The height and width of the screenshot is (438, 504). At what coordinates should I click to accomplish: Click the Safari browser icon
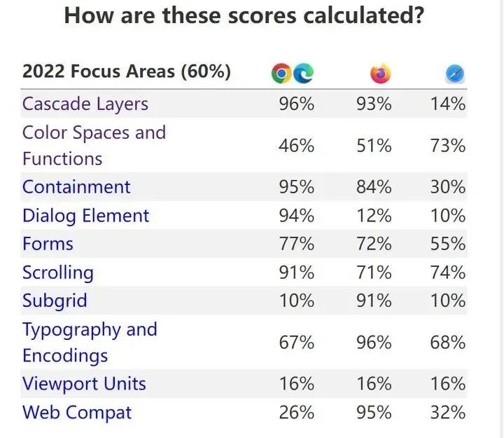pos(454,74)
